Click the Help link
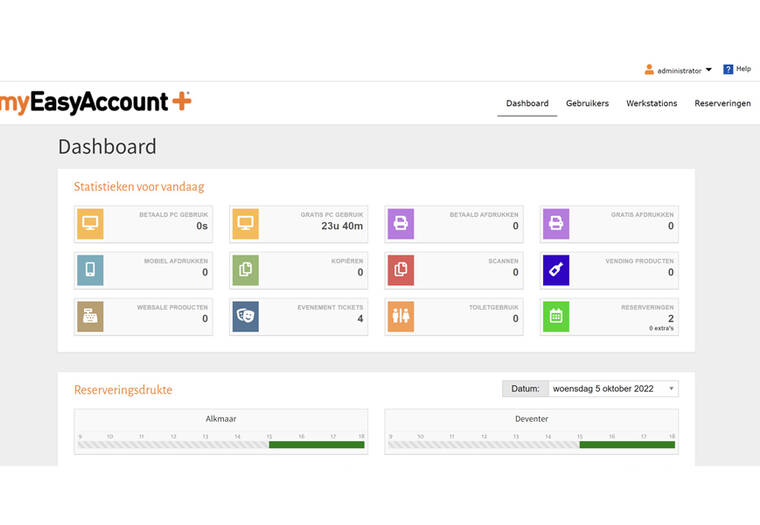The width and height of the screenshot is (760, 525). (737, 69)
